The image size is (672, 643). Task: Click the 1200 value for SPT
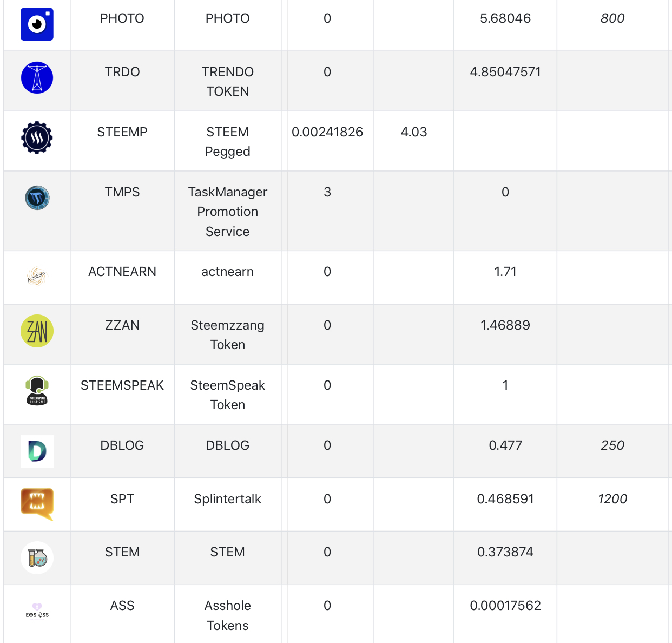612,499
